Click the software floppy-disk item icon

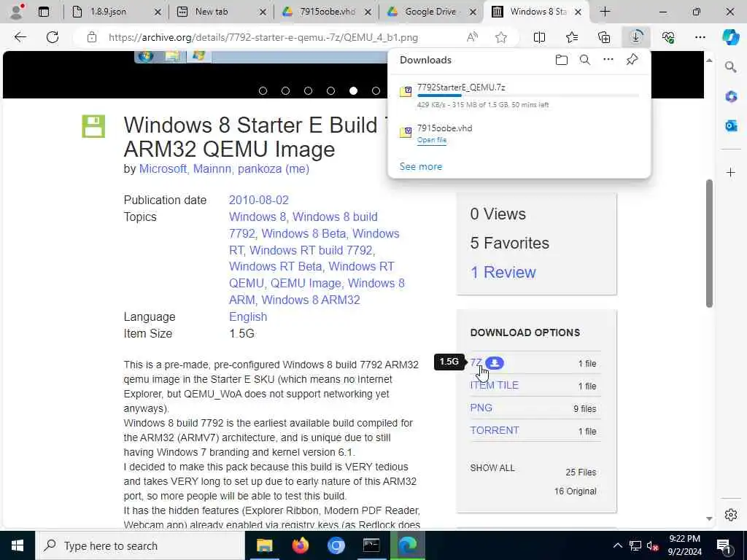[x=93, y=126]
